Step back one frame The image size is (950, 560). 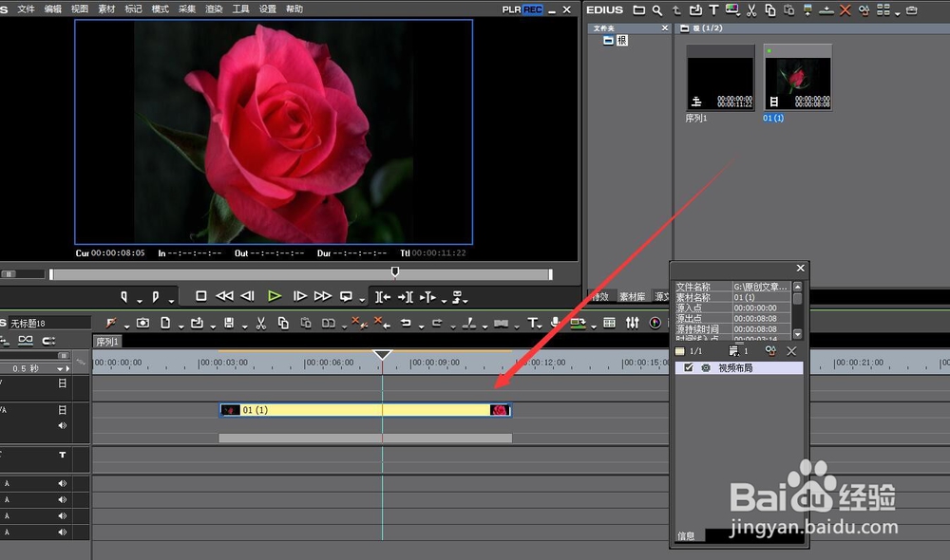247,295
